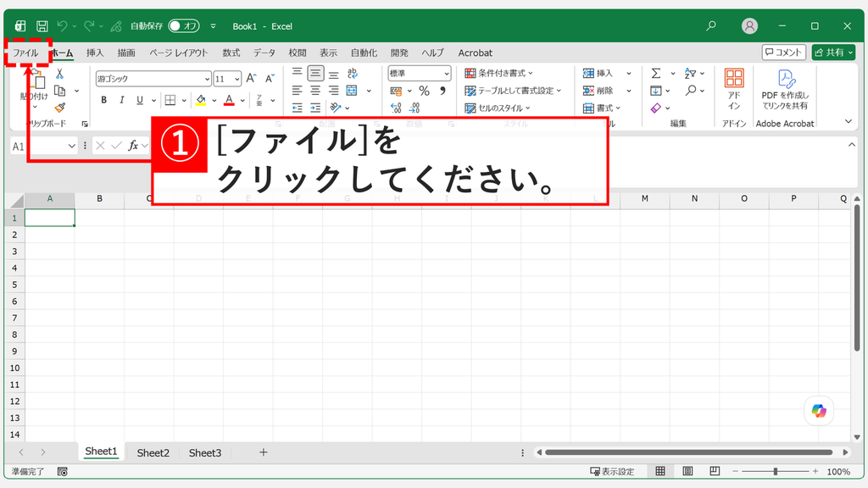Click the Sort and Filter icon
The image size is (868, 488).
(x=690, y=73)
